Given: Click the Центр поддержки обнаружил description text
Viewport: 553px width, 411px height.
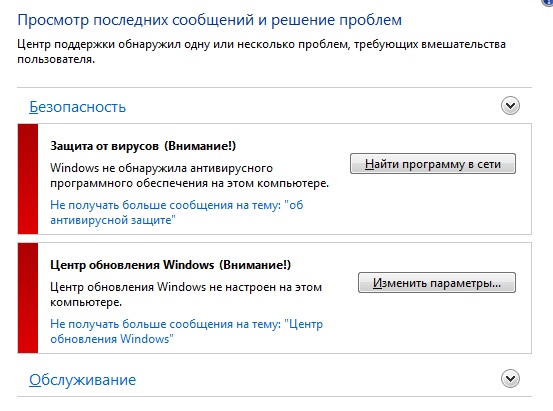Looking at the screenshot, I should tap(261, 52).
